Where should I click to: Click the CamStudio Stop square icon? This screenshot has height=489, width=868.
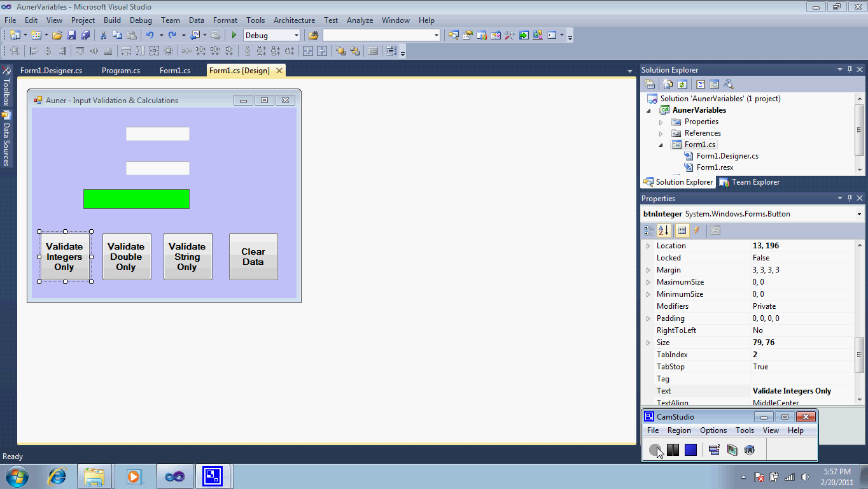(x=690, y=450)
